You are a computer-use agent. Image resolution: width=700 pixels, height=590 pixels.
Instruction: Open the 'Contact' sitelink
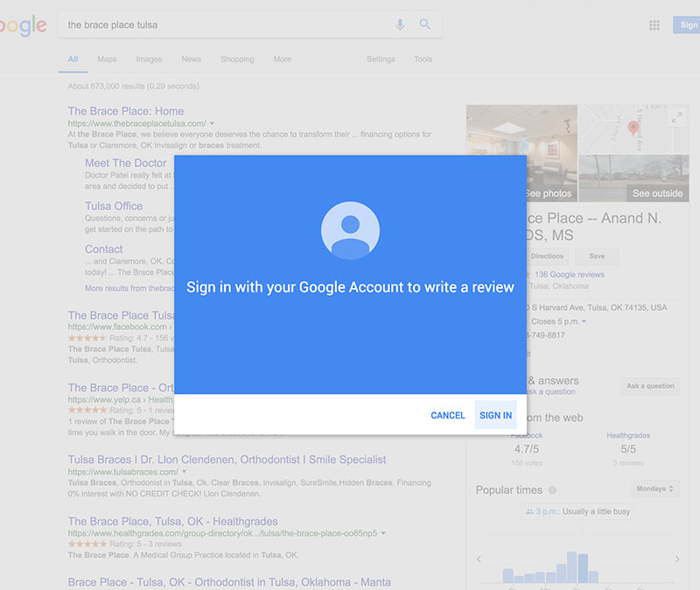103,249
